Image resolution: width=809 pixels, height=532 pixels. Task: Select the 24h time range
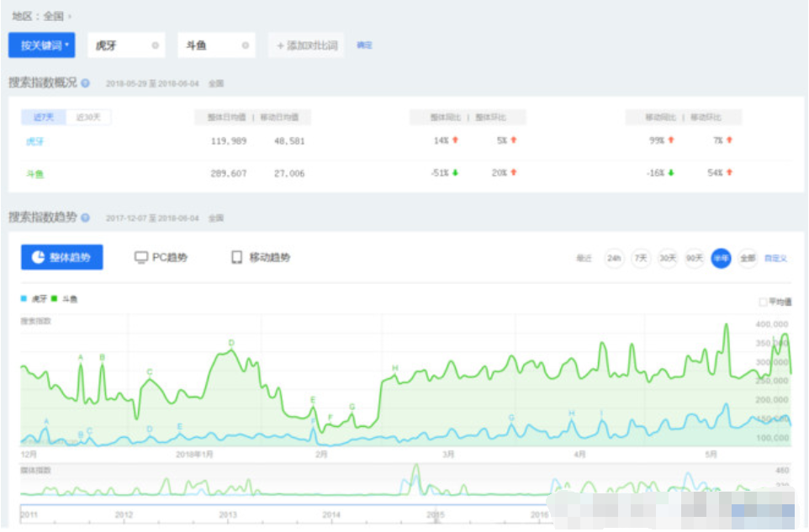point(614,258)
